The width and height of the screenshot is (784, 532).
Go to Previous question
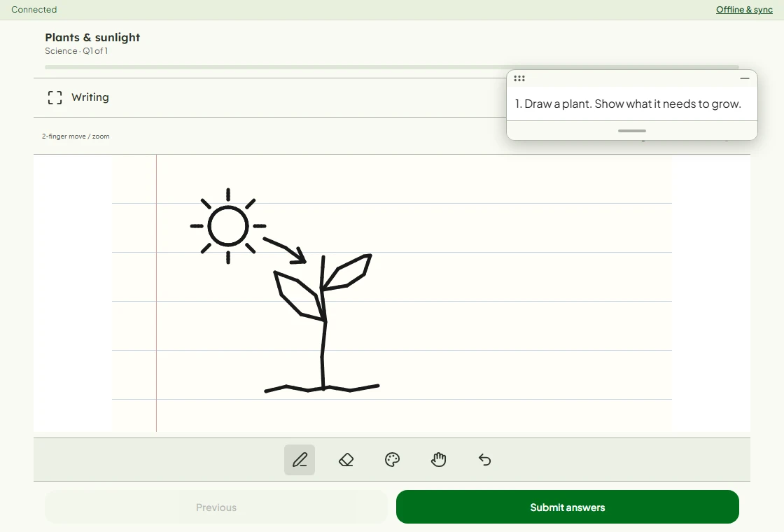tap(216, 507)
